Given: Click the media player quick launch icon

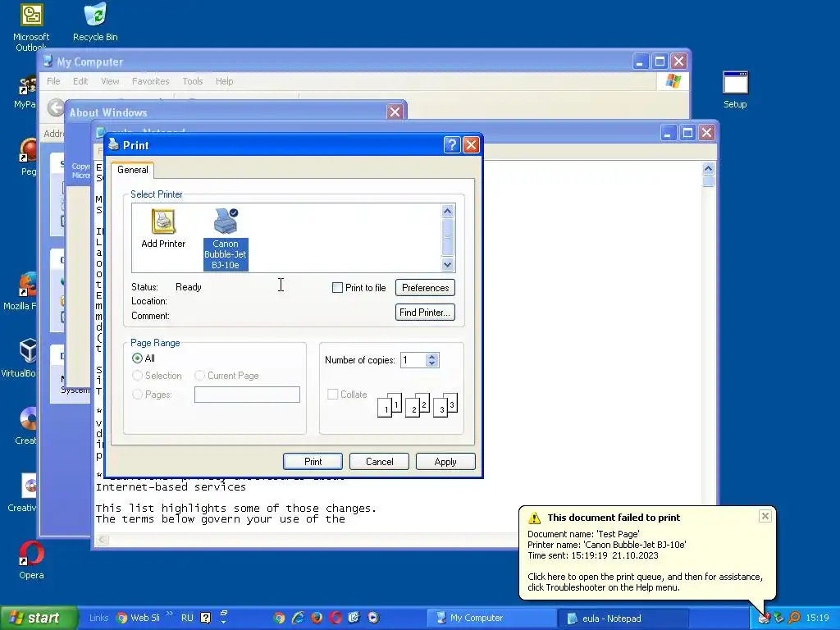Looking at the screenshot, I should pos(373,618).
